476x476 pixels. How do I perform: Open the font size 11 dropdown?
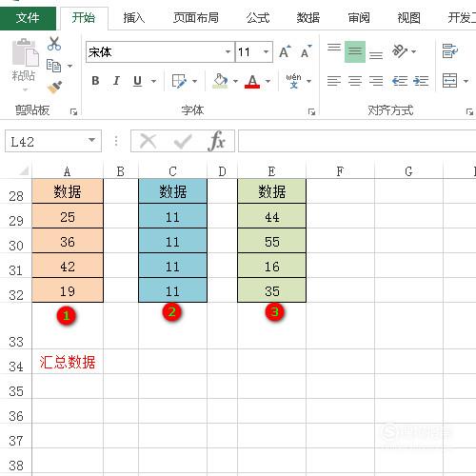(x=266, y=51)
